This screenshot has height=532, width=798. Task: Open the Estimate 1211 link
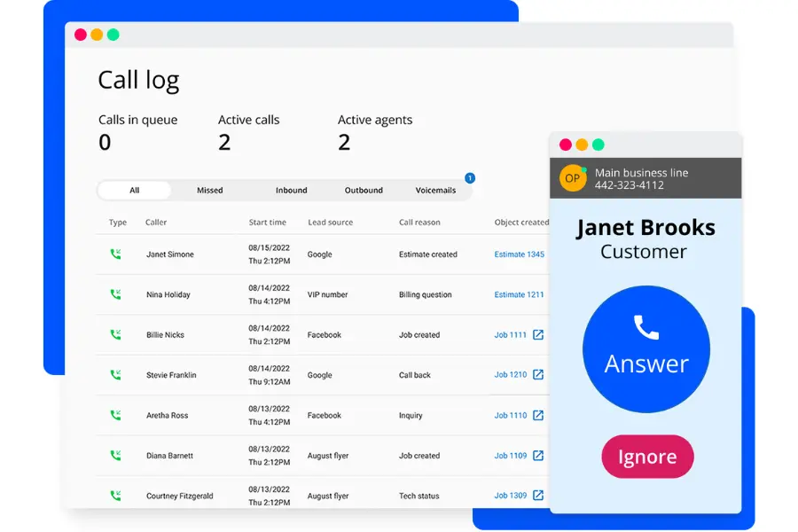coord(519,294)
